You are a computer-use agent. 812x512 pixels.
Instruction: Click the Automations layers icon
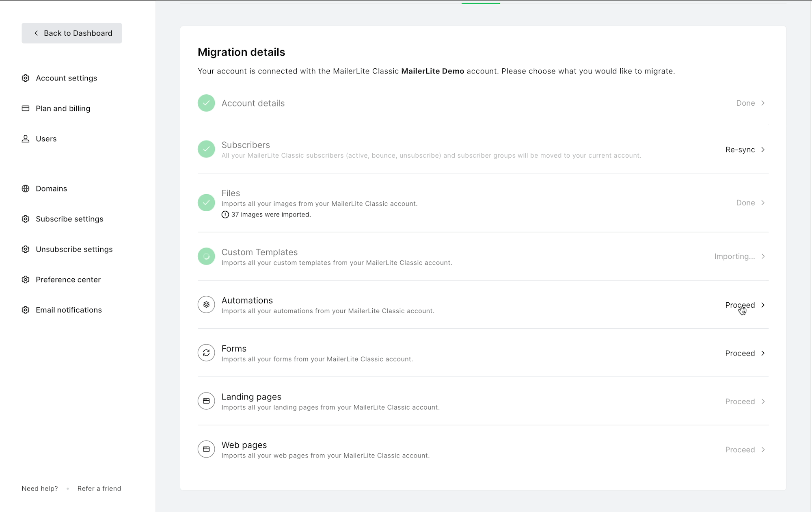point(206,304)
